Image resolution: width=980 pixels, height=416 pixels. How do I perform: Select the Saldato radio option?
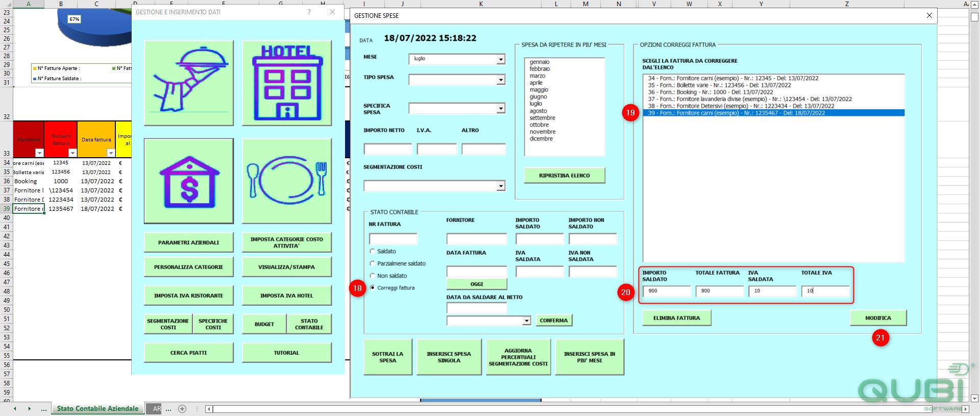tap(373, 251)
